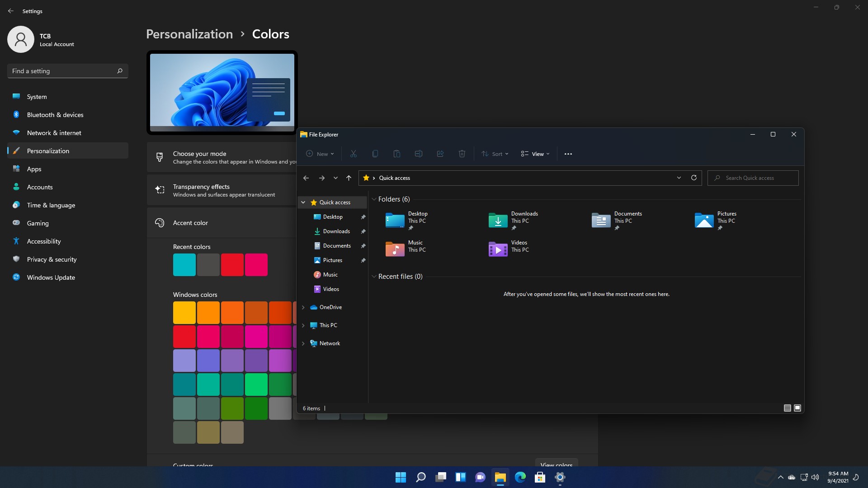Viewport: 868px width, 488px height.
Task: Open Microsoft Edge from the taskbar
Action: click(x=520, y=477)
